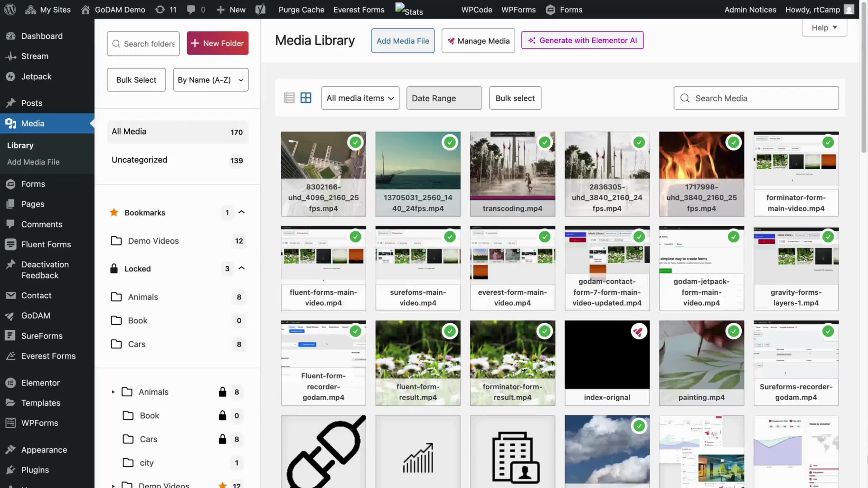Viewport: 868px width, 488px height.
Task: Deselect painting.mp4 via its check badge
Action: tap(734, 331)
